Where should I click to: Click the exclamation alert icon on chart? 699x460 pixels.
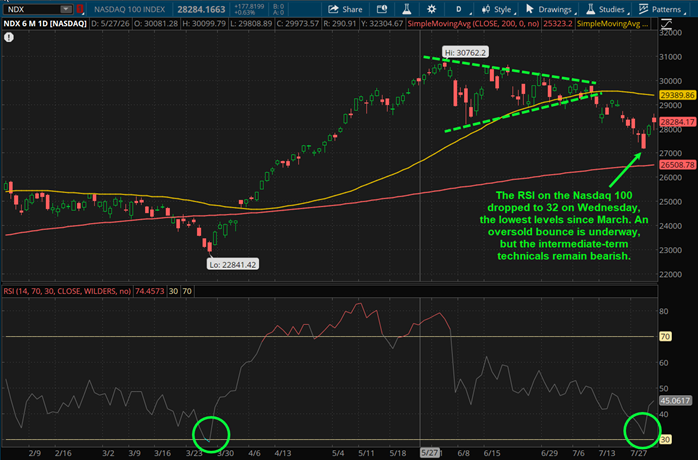click(9, 37)
